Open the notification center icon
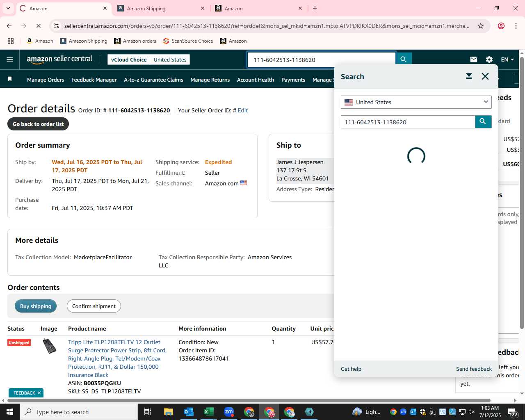 point(513,412)
